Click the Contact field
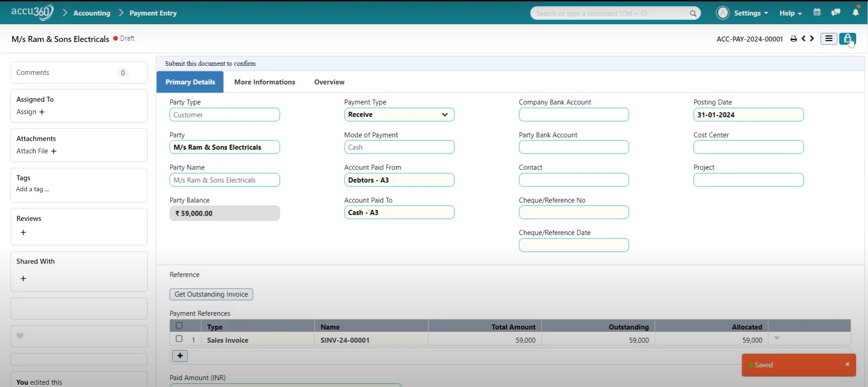Image resolution: width=868 pixels, height=387 pixels. tap(574, 180)
